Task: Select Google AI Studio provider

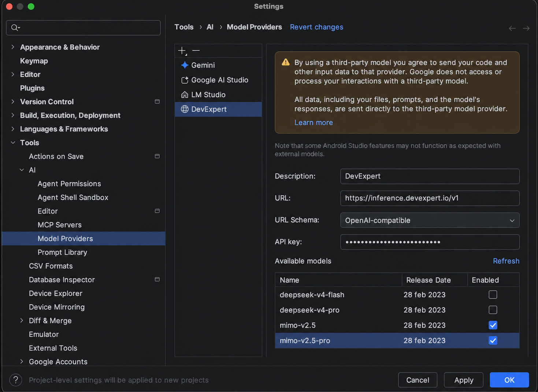Action: click(218, 80)
